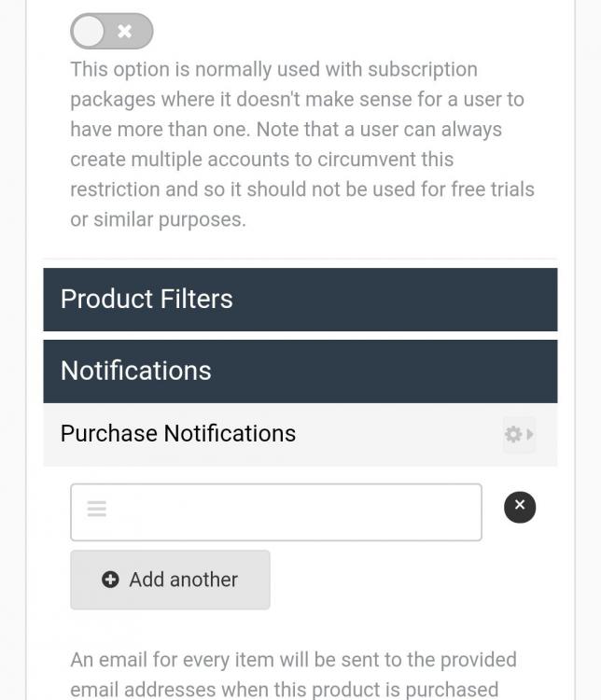
Task: Click the small arrow beside the gear icon
Action: coord(529,434)
